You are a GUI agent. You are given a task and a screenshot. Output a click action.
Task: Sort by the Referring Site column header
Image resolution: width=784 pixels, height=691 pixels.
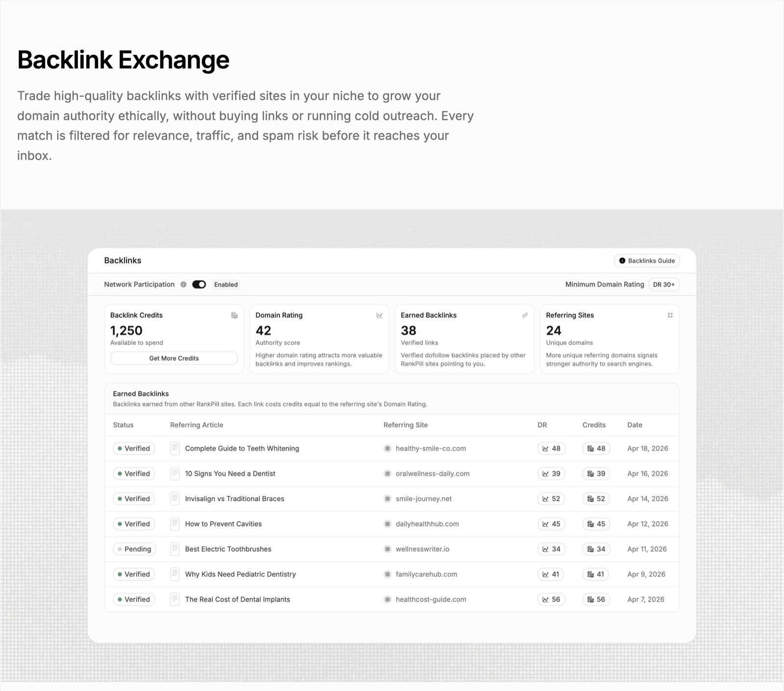point(405,425)
